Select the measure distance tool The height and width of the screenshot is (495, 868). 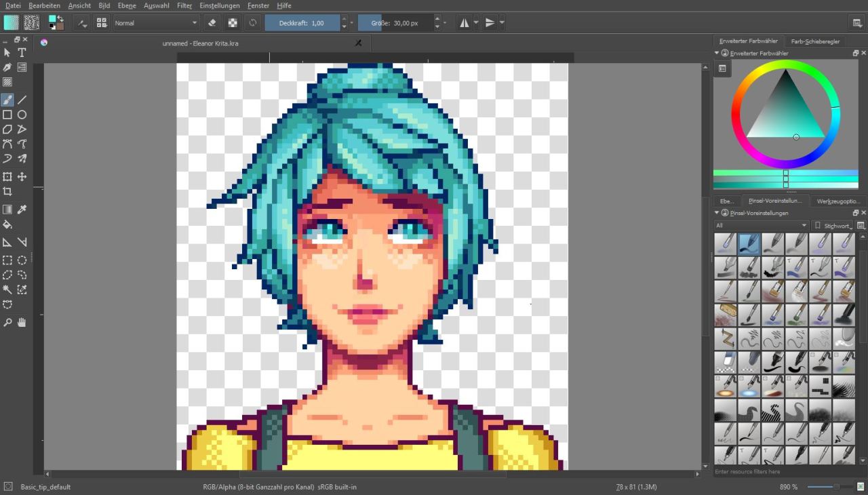22,242
